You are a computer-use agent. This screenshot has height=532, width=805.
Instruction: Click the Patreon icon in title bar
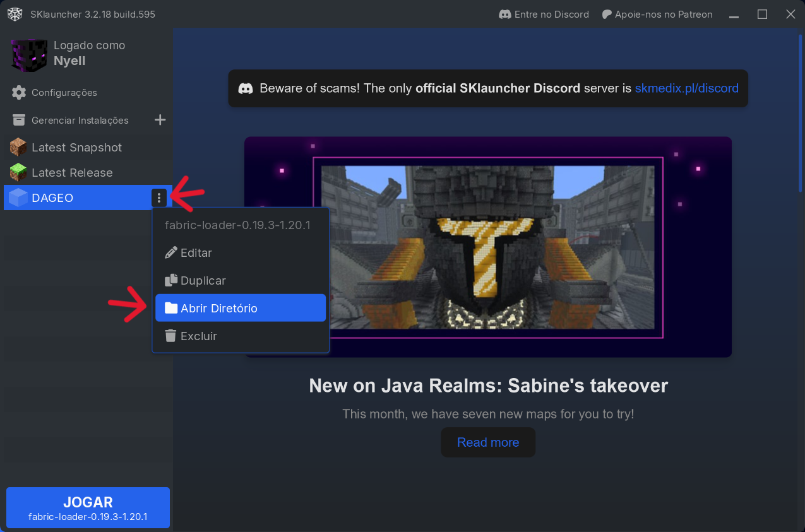coord(607,14)
